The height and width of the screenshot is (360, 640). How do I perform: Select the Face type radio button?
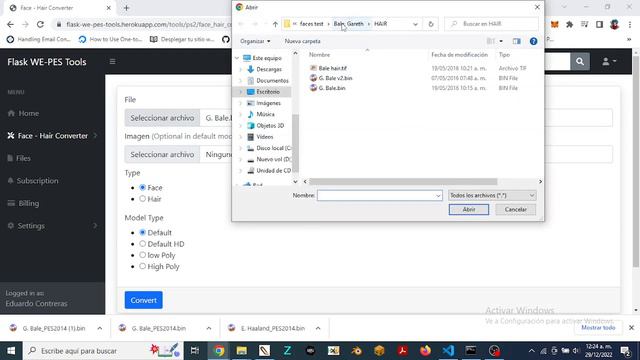[x=142, y=187]
